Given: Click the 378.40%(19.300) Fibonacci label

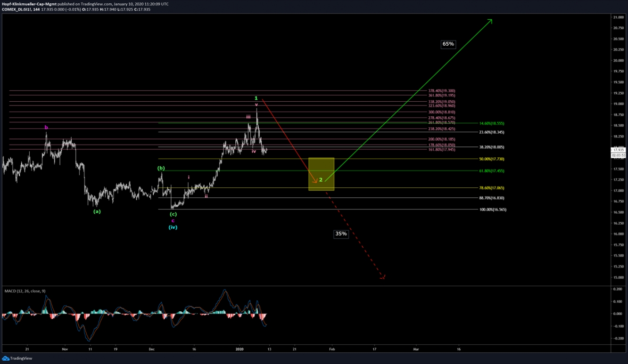Looking at the screenshot, I should pos(442,90).
